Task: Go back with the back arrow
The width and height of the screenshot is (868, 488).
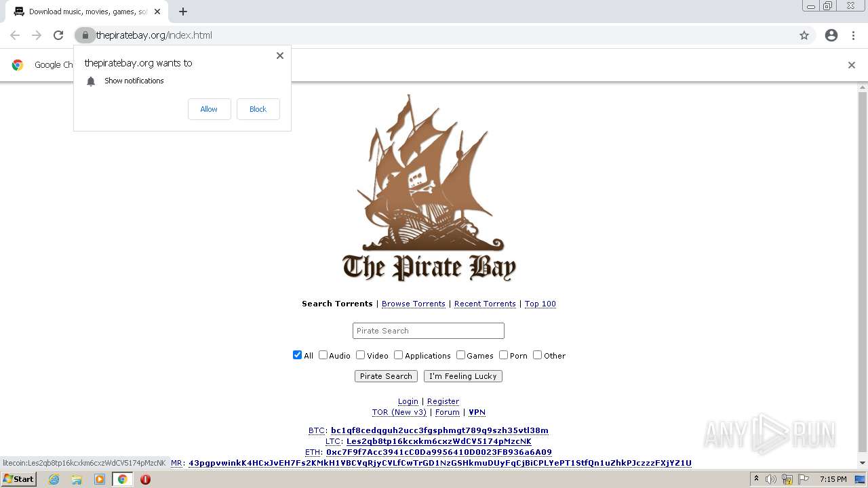Action: point(15,35)
